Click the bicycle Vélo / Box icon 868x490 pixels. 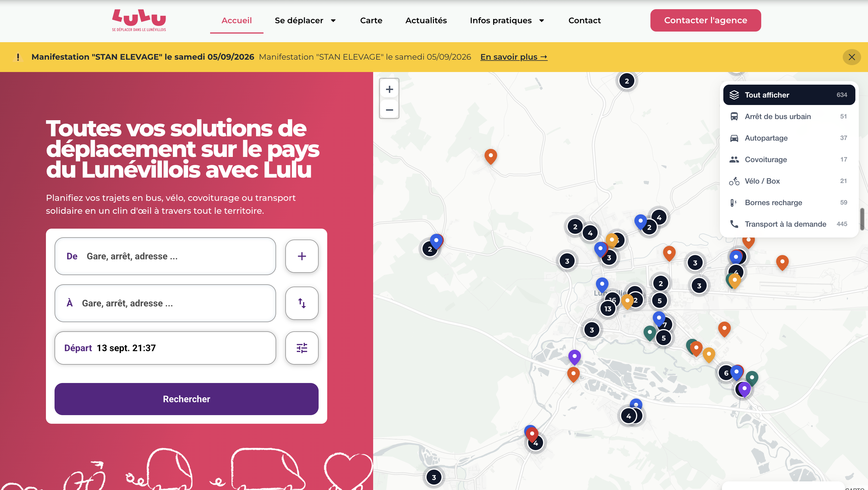pos(734,181)
